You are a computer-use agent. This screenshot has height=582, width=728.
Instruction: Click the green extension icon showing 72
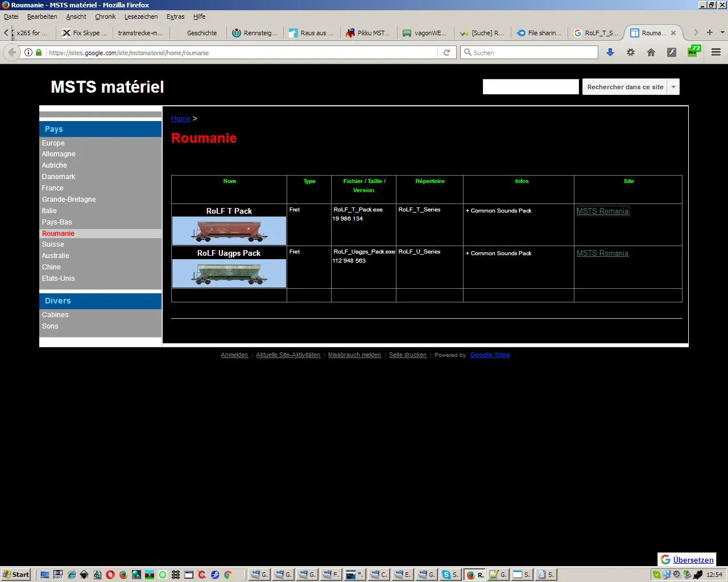693,51
